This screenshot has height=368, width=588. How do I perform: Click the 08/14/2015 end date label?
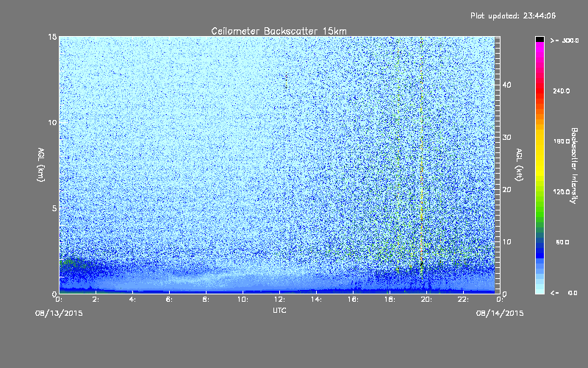(500, 314)
